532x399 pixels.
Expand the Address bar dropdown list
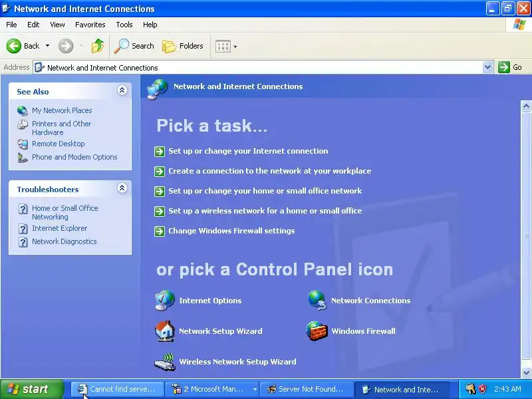coord(487,67)
